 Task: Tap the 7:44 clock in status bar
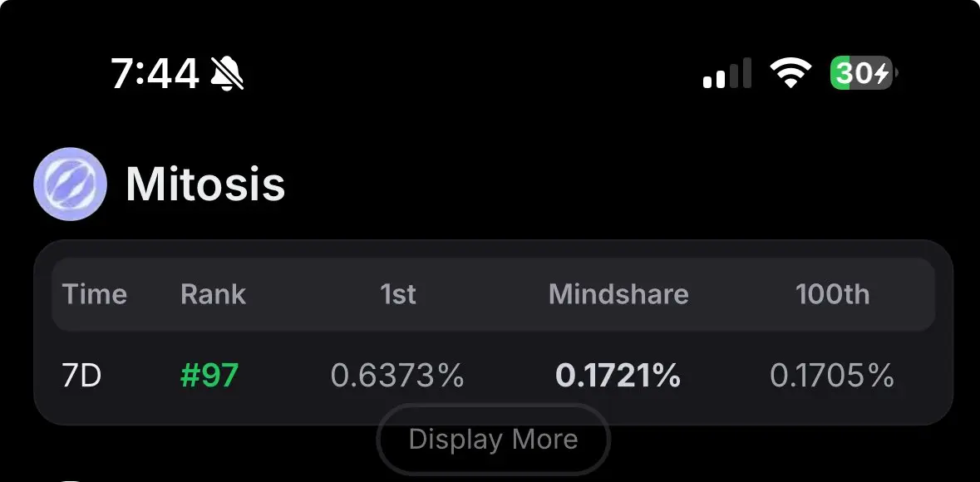[x=155, y=73]
